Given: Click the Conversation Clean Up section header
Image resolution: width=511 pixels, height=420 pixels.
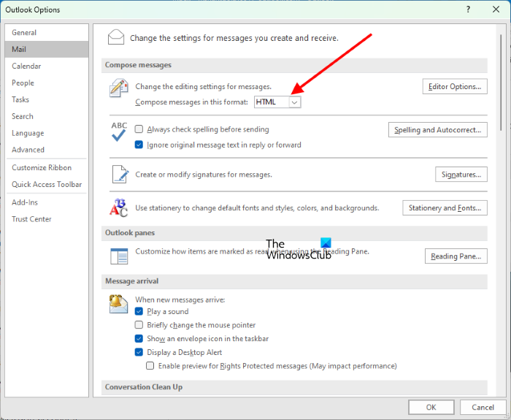Looking at the screenshot, I should pyautogui.click(x=294, y=387).
